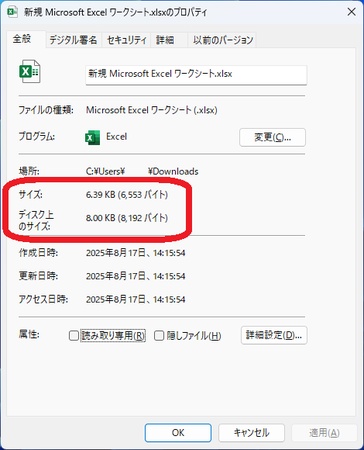Confirm with the OK button

click(178, 433)
